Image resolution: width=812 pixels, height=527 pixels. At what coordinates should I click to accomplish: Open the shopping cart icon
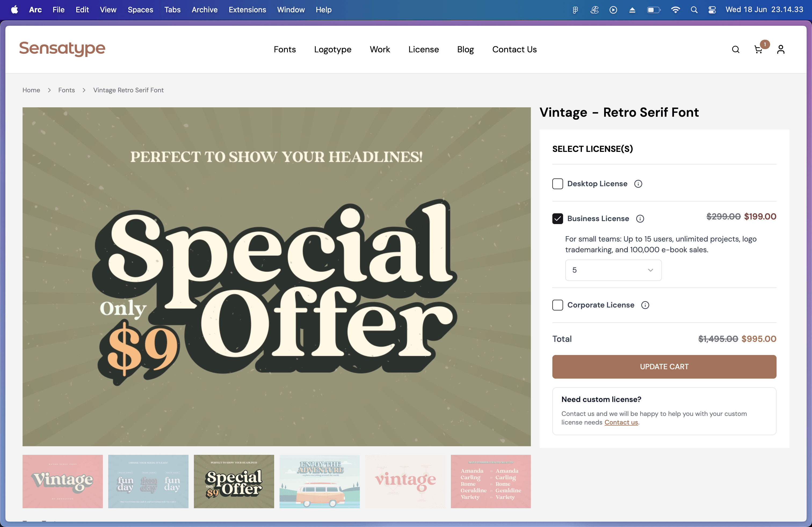coord(758,50)
